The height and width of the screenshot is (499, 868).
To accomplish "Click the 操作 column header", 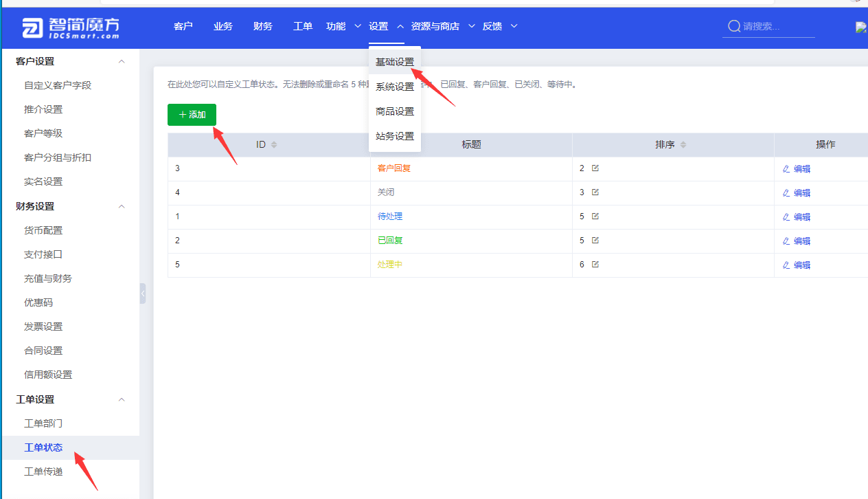I will [x=825, y=144].
